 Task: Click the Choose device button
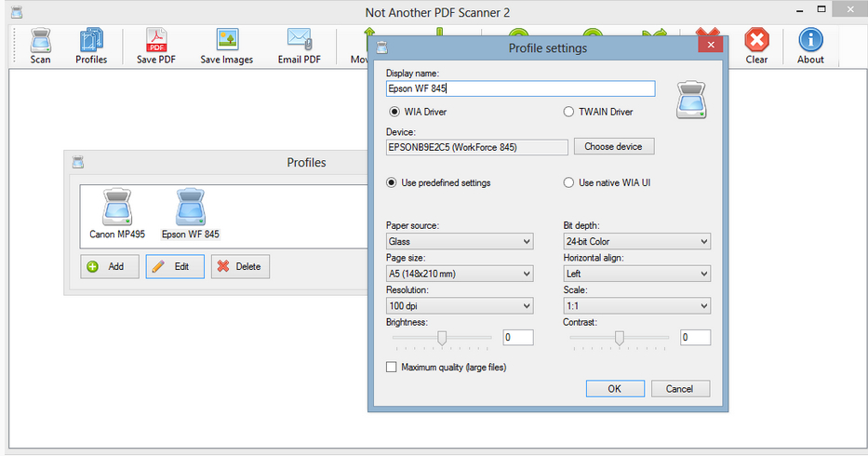[614, 146]
